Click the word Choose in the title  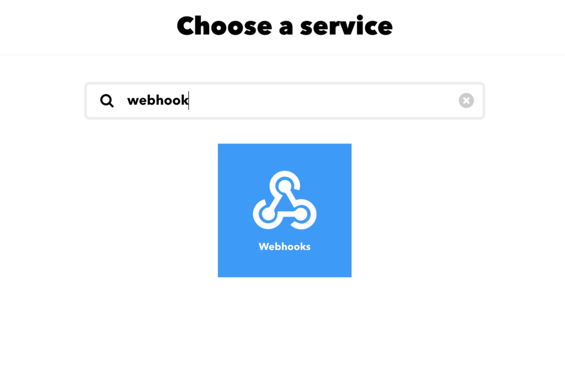224,26
